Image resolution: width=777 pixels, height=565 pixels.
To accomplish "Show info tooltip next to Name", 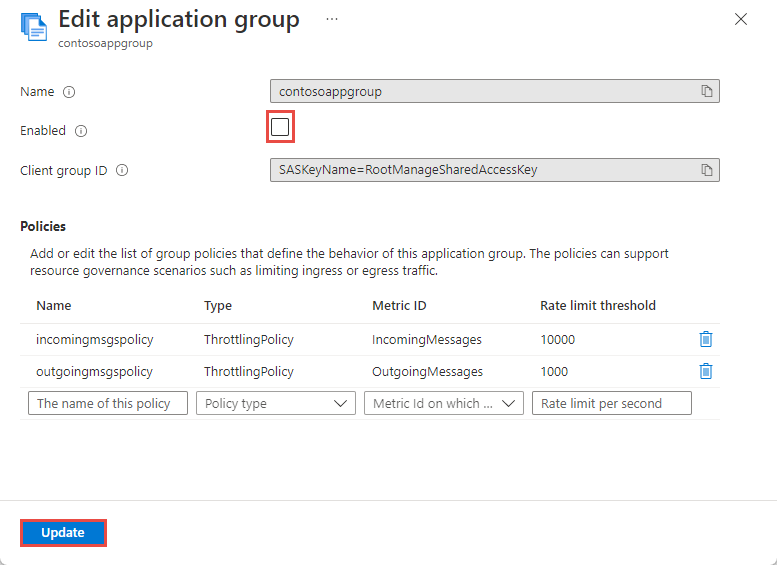I will click(69, 92).
